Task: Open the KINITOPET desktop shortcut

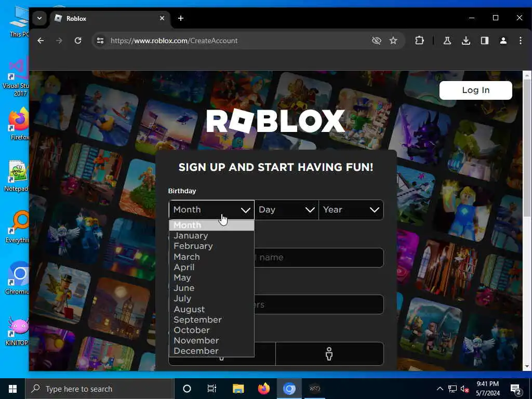Action: 18,331
